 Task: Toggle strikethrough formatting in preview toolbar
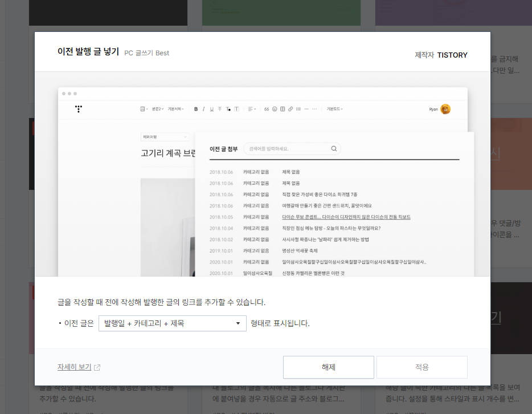click(x=219, y=109)
